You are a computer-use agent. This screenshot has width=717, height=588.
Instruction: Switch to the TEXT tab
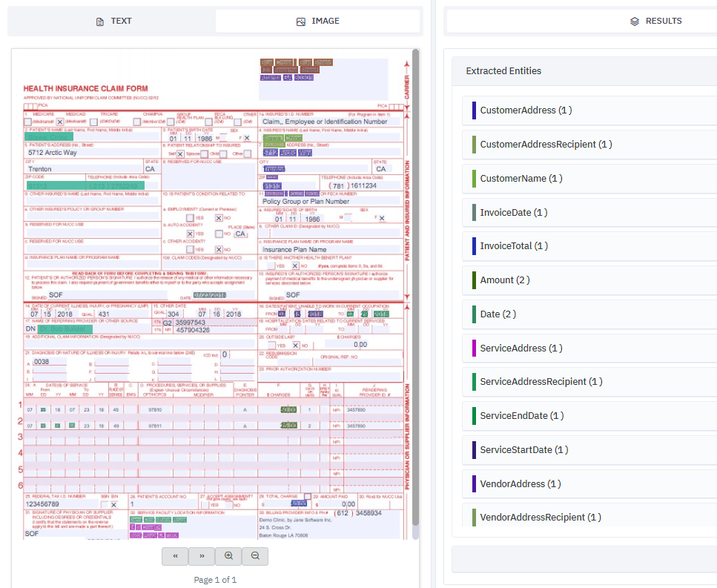coord(113,21)
